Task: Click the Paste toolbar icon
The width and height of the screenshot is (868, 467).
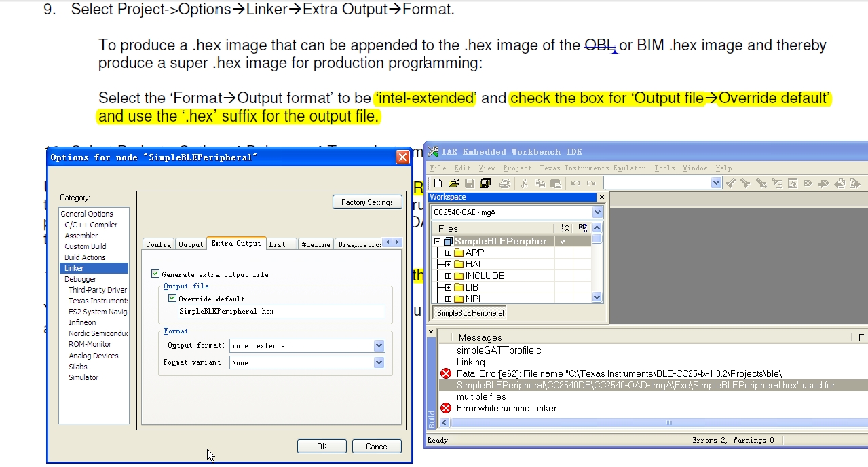Action: 556,183
